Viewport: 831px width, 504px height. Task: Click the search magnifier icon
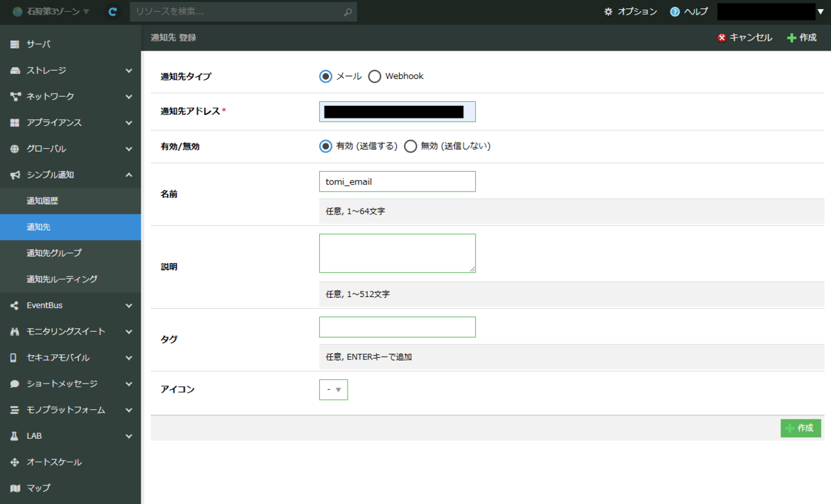[348, 12]
